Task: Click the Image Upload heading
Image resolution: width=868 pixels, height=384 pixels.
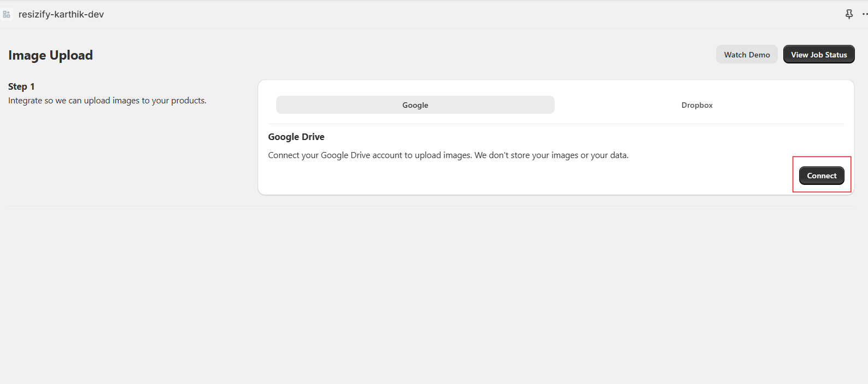Action: point(50,55)
